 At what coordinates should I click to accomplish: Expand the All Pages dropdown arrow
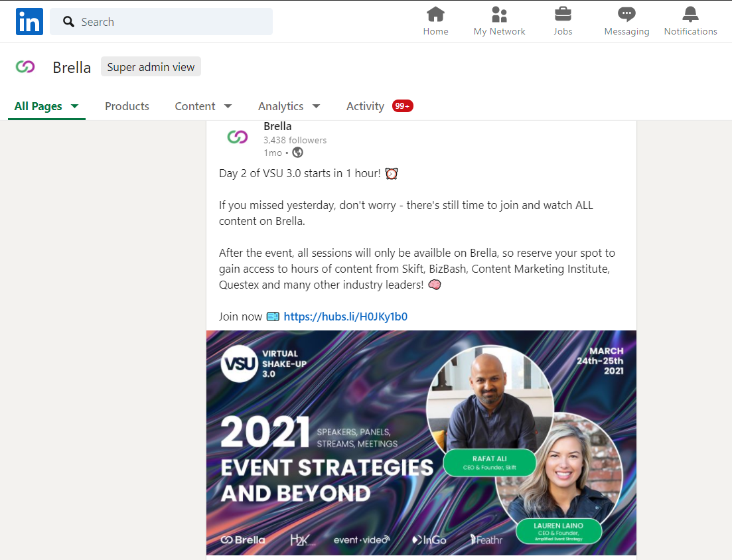tap(75, 106)
